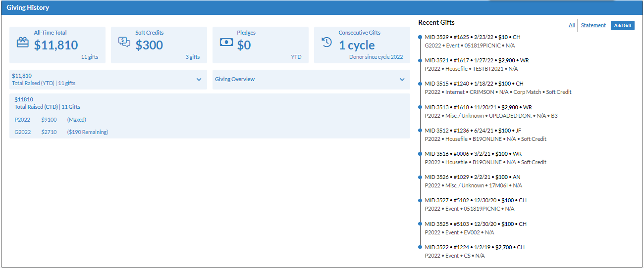The image size is (644, 268).
Task: Click gift line 'MID 3522 • #1224 • 1/2/19'
Action: [x=475, y=247]
